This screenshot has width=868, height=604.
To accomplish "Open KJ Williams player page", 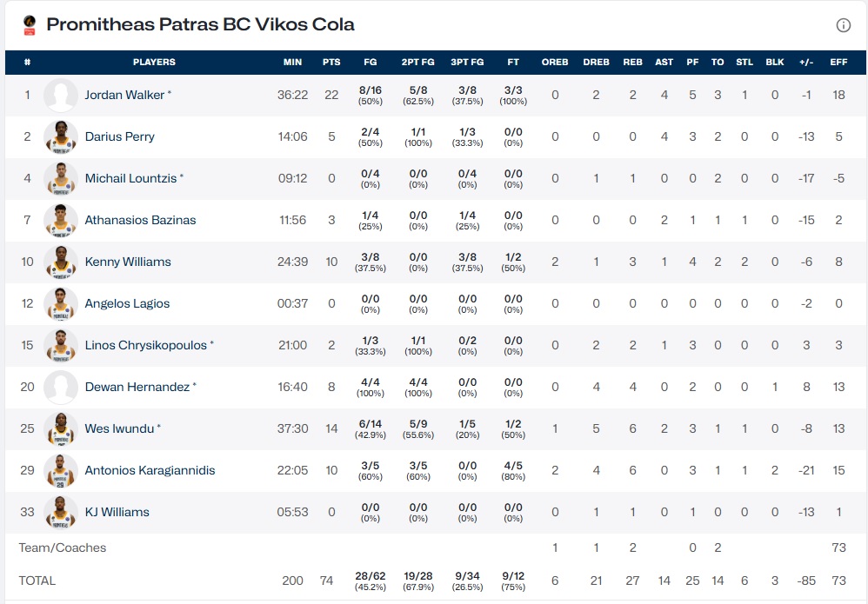I will tap(117, 512).
